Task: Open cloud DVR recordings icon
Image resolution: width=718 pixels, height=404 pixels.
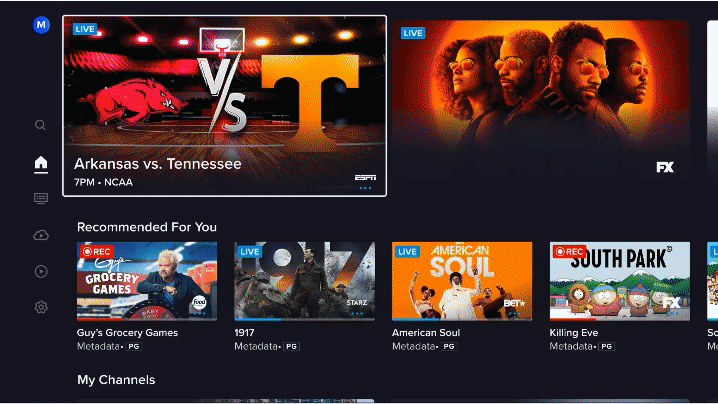Action: (x=41, y=235)
